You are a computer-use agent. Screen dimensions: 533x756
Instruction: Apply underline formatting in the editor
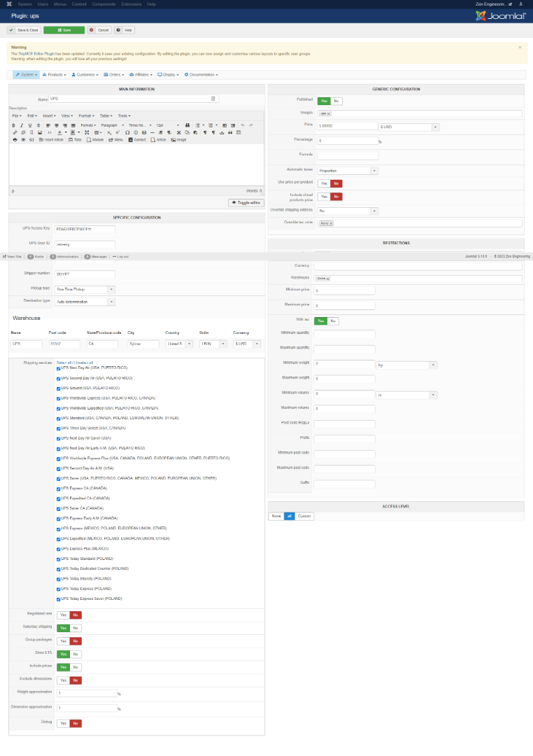30,125
